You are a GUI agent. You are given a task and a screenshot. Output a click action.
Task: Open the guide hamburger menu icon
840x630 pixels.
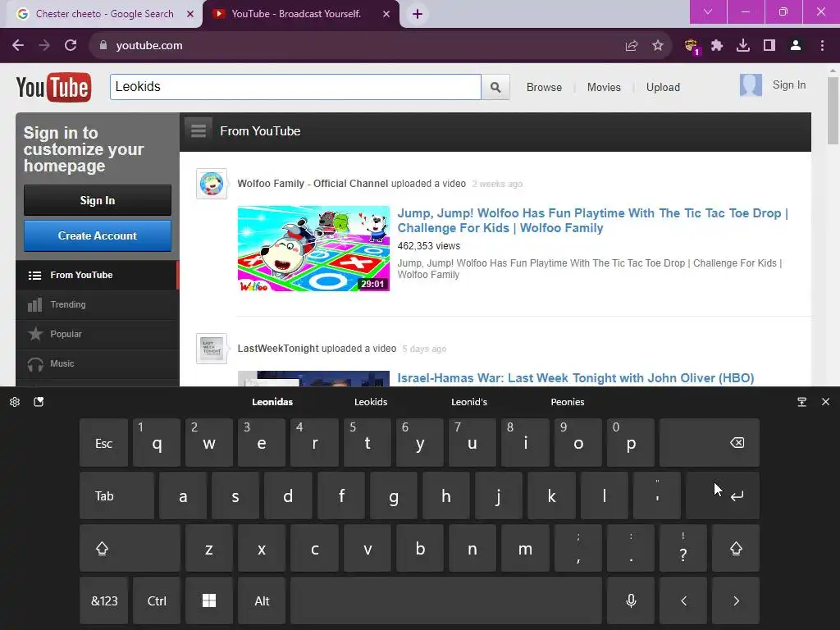click(x=199, y=131)
